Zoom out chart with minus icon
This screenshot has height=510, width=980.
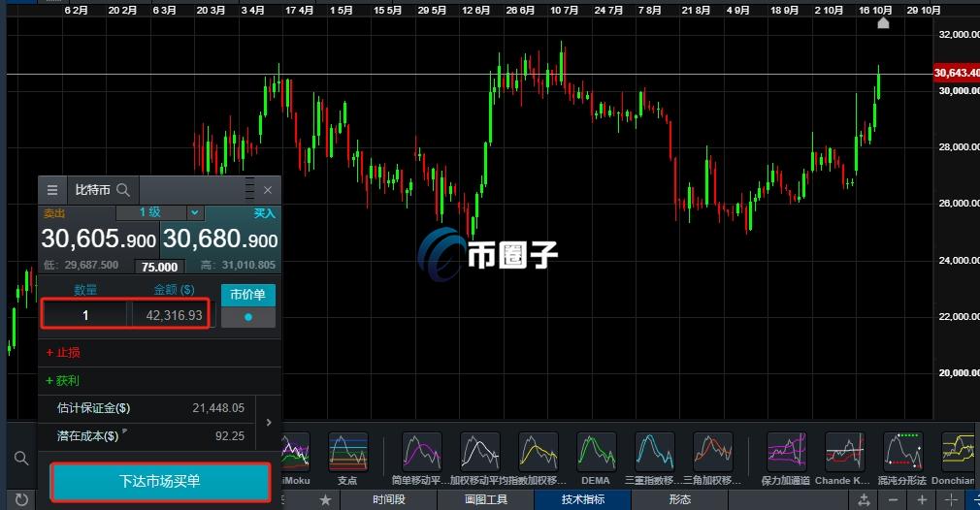[x=893, y=500]
